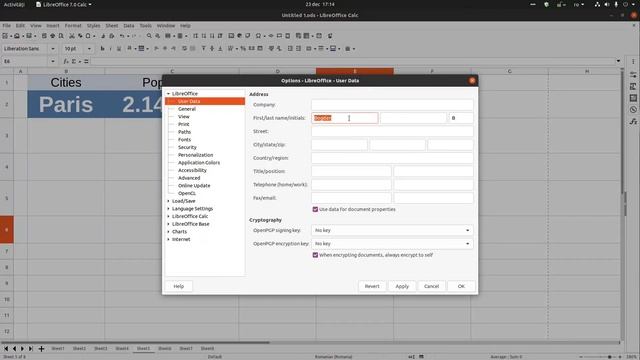640x360 pixels.
Task: Switch to the Sheet1 tab
Action: coord(58,349)
